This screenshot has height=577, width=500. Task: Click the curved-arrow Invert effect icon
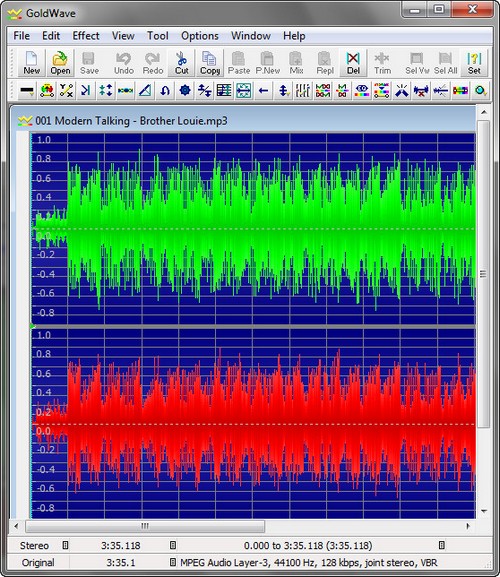tap(165, 90)
